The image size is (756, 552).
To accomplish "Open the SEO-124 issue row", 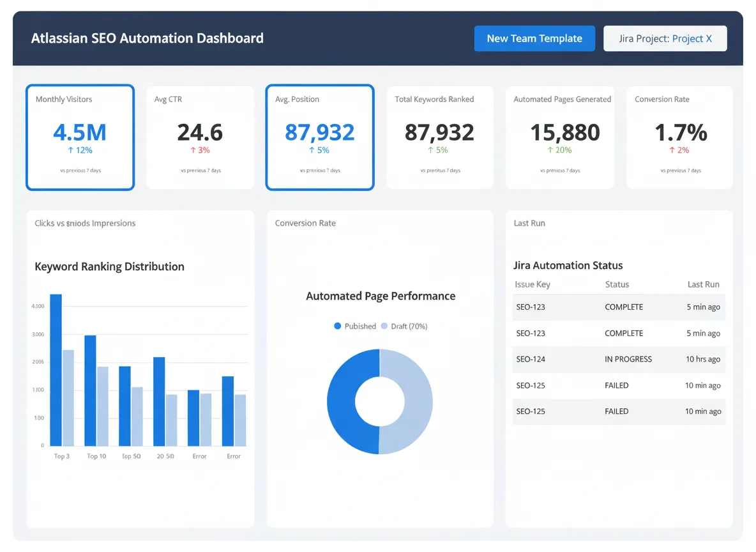I will pyautogui.click(x=531, y=359).
